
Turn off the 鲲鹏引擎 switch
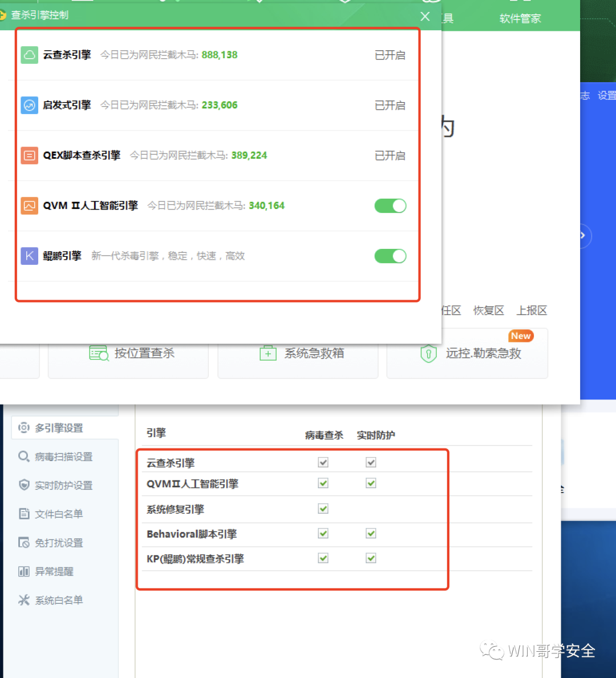point(390,256)
